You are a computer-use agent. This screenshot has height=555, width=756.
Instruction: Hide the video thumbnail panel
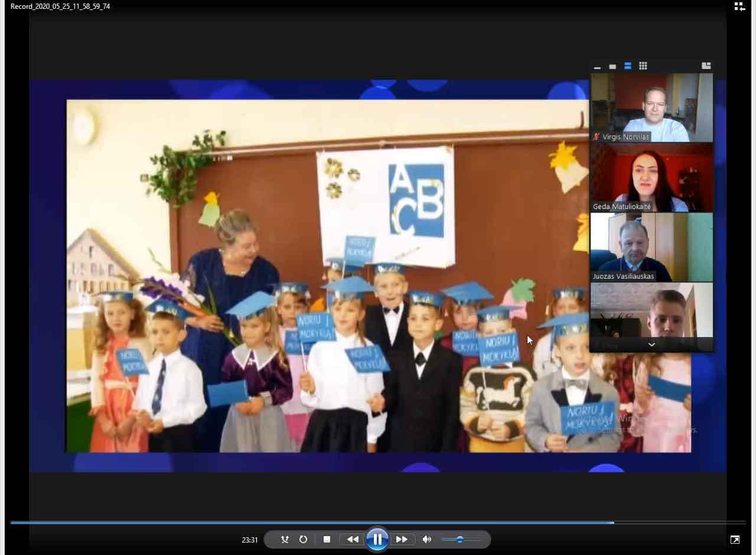click(x=597, y=66)
